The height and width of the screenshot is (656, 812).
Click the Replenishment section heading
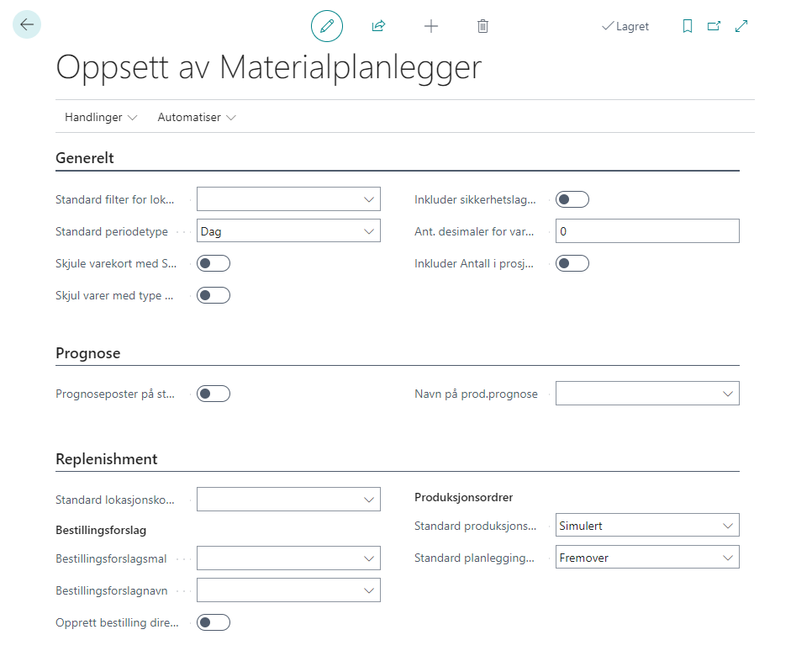point(107,459)
